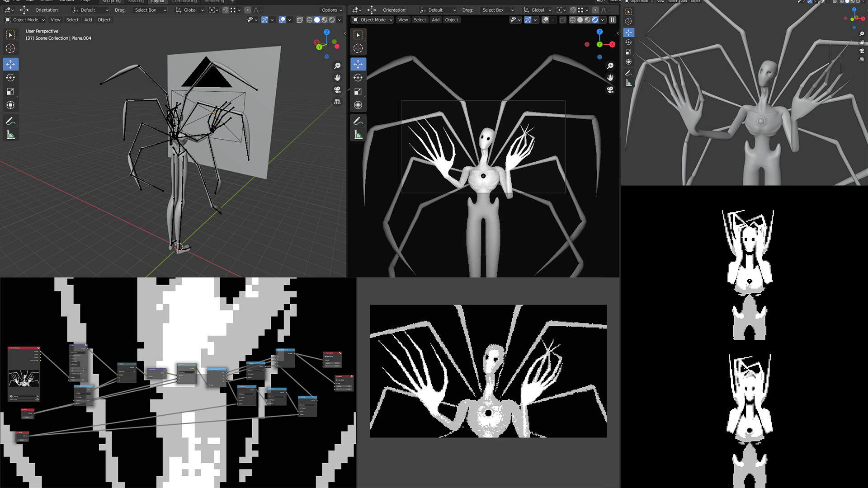This screenshot has height=488, width=868.
Task: Pause rendered preview in middle viewport
Action: (613, 20)
